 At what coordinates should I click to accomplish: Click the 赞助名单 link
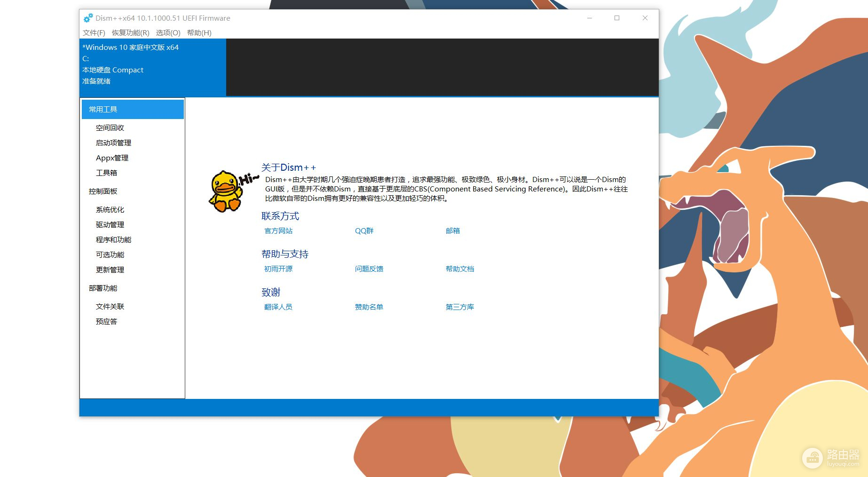tap(369, 307)
